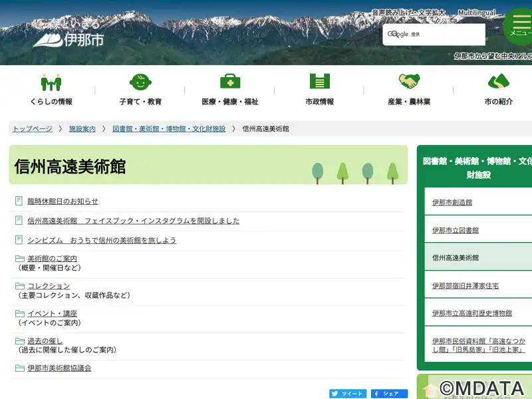This screenshot has height=399, width=532.
Task: Go to トップページ breadcrumb link
Action: 32,129
